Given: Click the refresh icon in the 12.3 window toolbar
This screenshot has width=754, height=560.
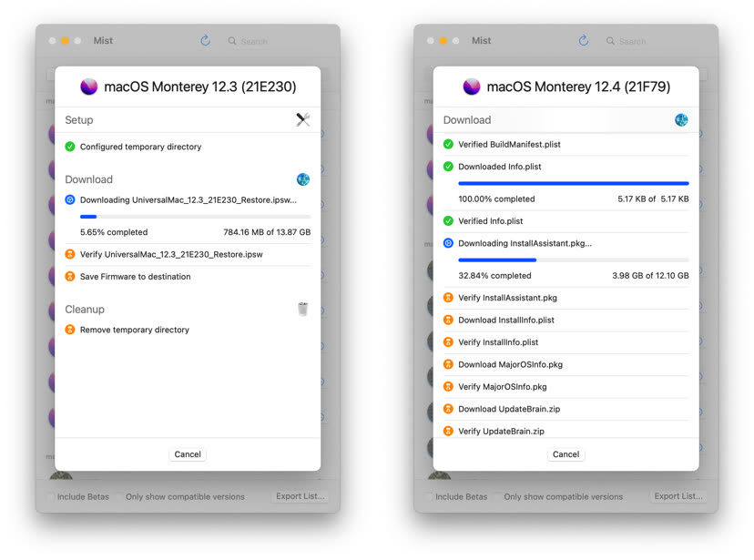Looking at the screenshot, I should point(205,40).
